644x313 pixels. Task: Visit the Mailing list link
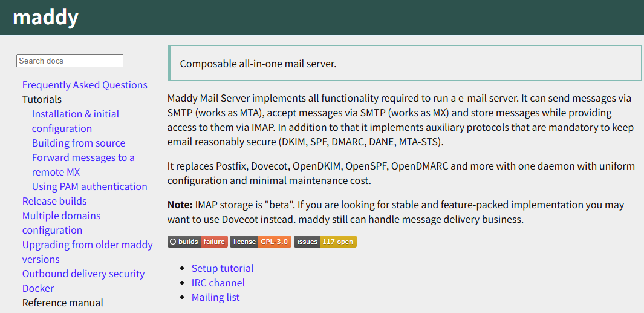click(216, 297)
